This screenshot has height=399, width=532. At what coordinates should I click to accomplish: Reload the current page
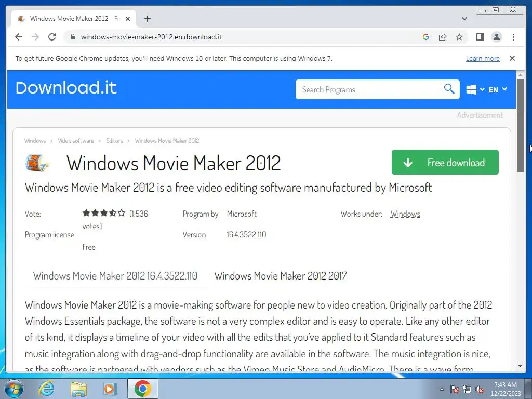52,37
